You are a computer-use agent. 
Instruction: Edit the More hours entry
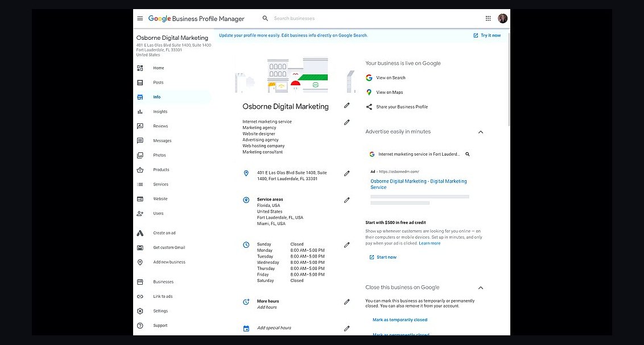coord(346,302)
